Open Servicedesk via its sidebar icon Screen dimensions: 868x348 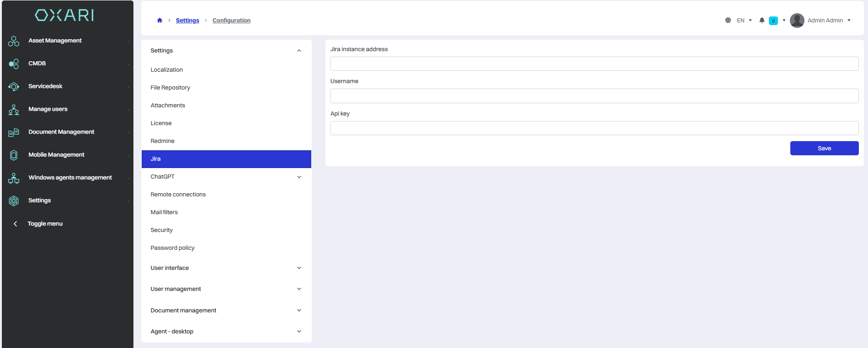coord(14,87)
